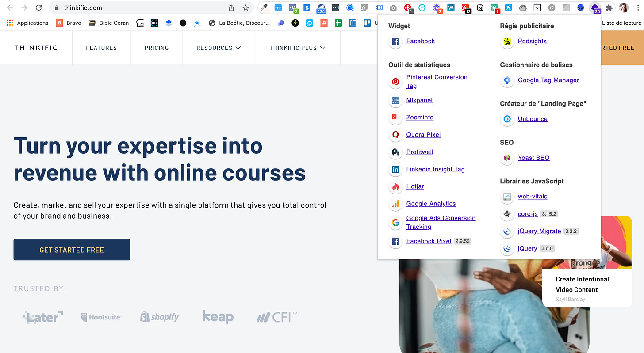Click the Hotjar flame icon
This screenshot has height=353, width=644.
(x=395, y=186)
